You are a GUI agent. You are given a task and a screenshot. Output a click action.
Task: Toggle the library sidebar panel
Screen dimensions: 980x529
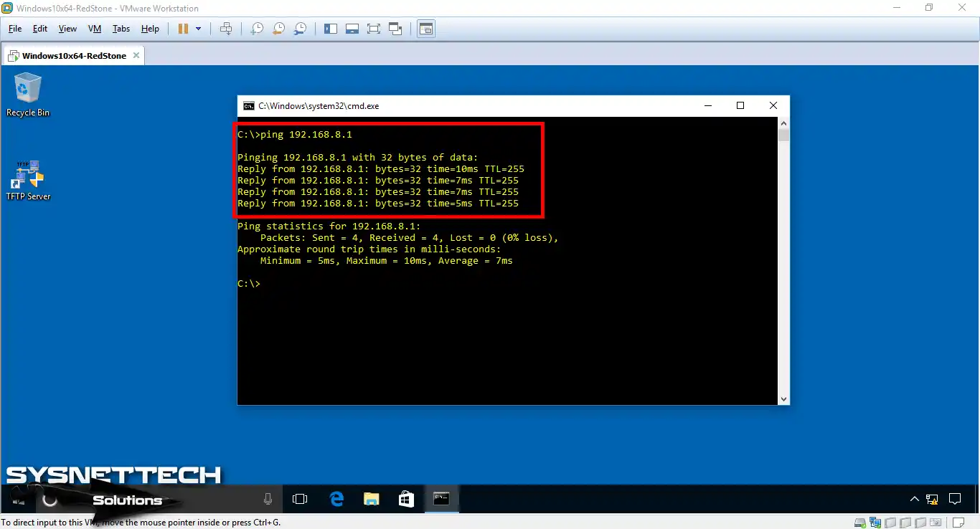coord(331,29)
